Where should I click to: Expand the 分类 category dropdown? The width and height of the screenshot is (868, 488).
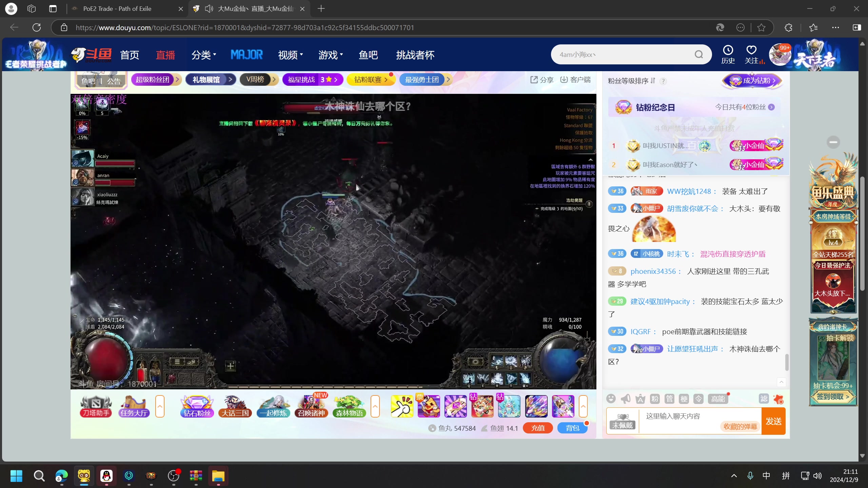(203, 55)
